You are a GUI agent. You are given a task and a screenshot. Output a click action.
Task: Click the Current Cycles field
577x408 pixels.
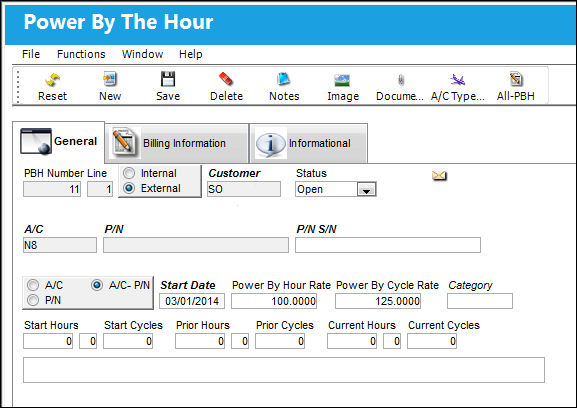[x=432, y=341]
